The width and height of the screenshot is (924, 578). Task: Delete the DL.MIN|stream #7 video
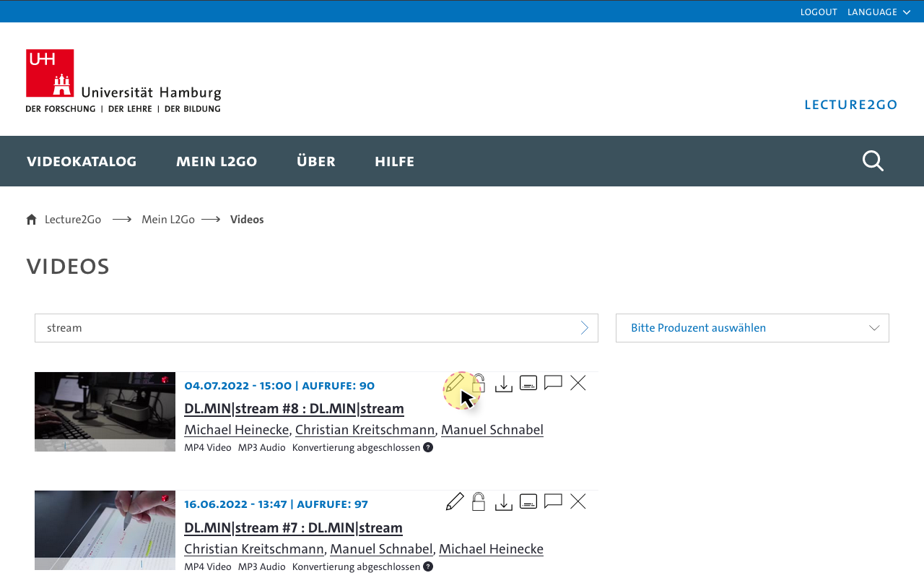[578, 501]
